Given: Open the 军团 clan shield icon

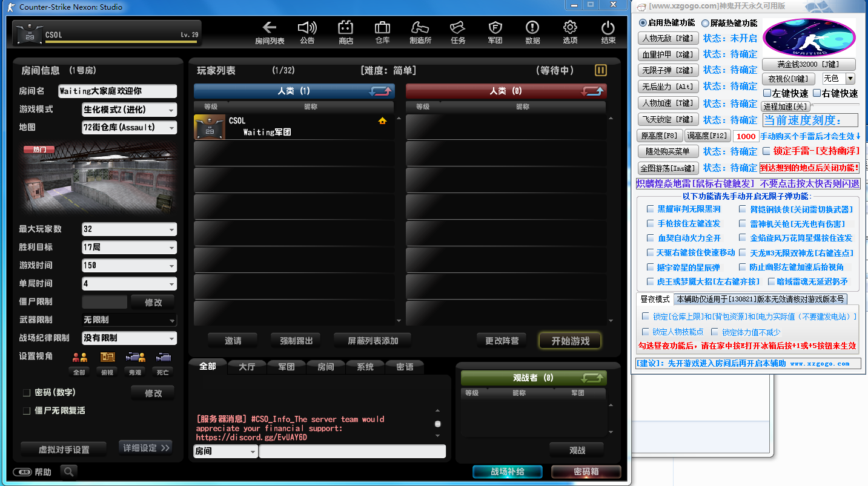Looking at the screenshot, I should (x=495, y=28).
